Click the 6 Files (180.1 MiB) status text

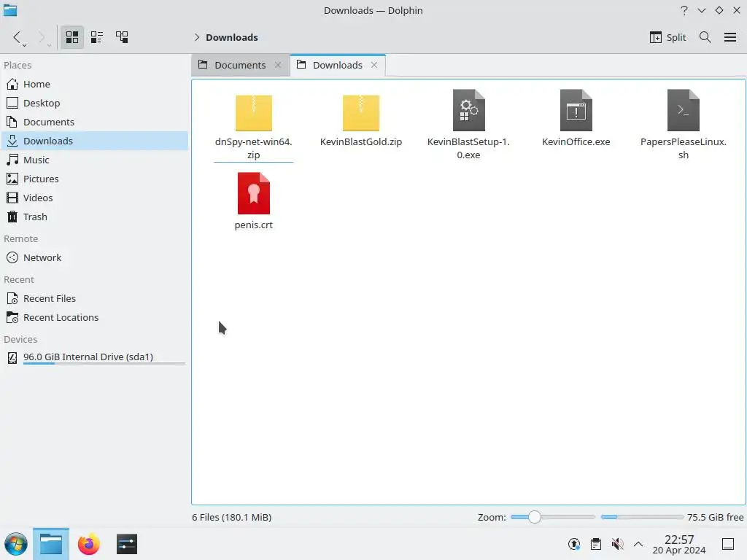click(231, 518)
